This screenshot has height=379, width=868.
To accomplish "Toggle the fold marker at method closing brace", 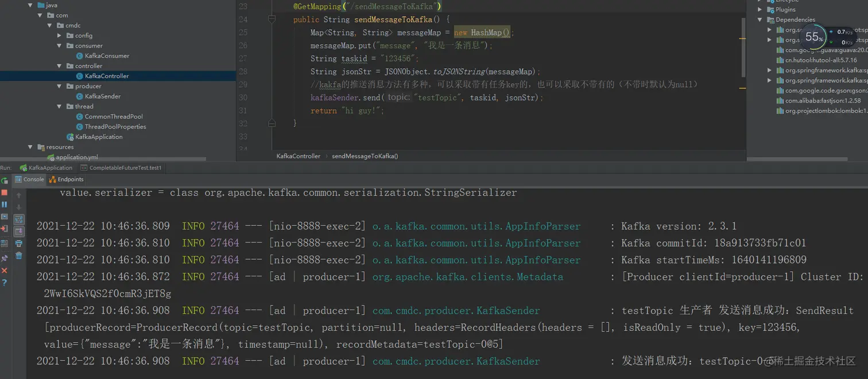I will point(272,123).
